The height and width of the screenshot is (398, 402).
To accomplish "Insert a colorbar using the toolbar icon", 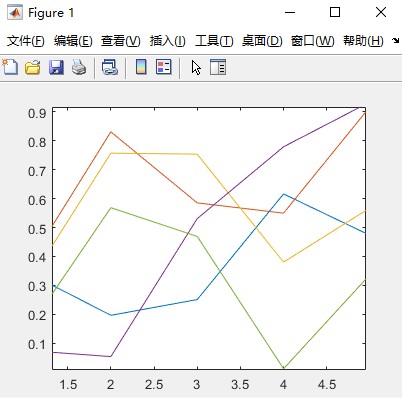I will coord(141,67).
